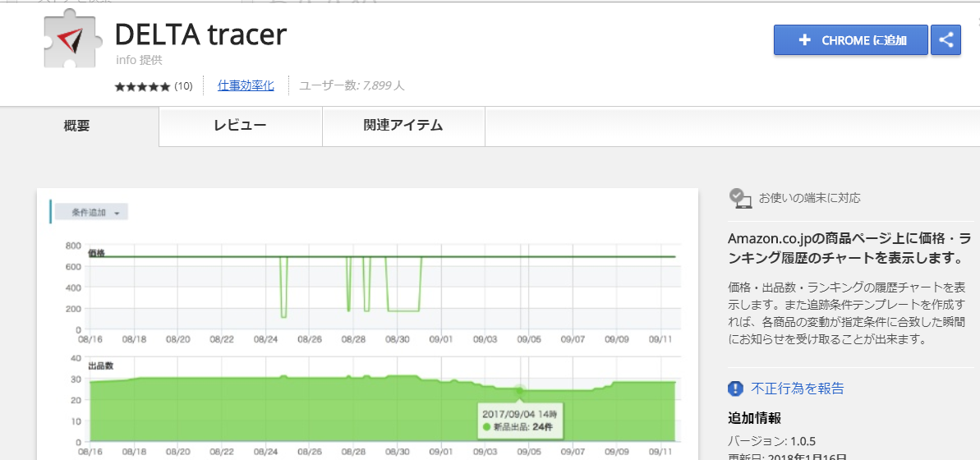Viewport: 980px width, 460px height.
Task: Click the DELTA tracer title text
Action: point(200,34)
